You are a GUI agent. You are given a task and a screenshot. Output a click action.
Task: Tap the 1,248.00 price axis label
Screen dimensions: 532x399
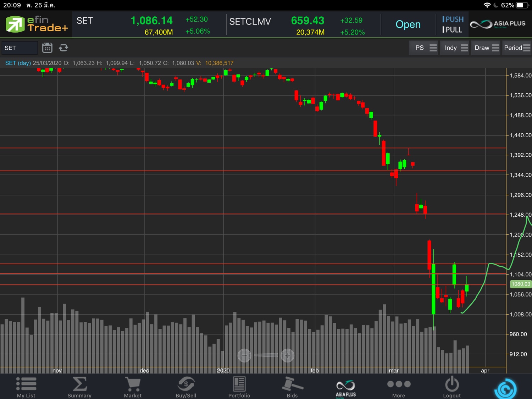point(520,215)
